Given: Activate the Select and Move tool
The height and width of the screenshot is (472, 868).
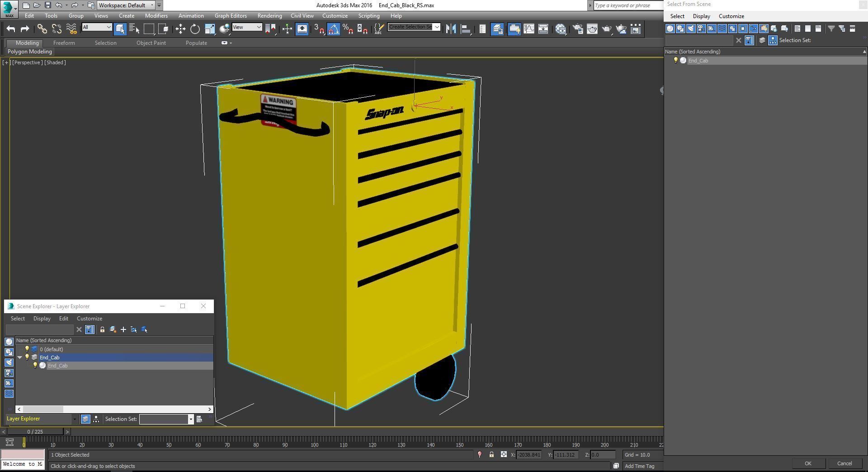Looking at the screenshot, I should pyautogui.click(x=180, y=29).
